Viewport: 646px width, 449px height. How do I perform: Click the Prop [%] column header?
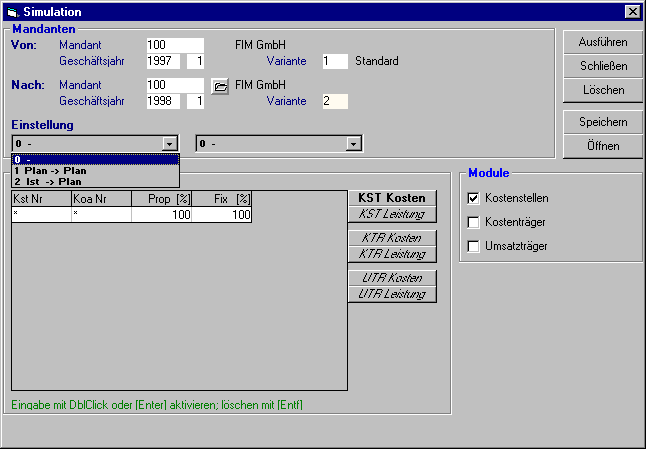click(162, 199)
